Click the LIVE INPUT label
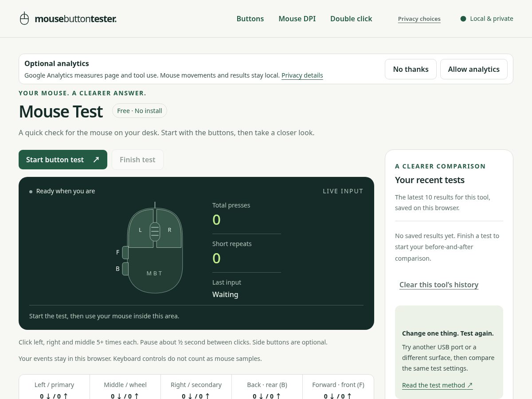Viewport: 532px width, 399px height. pyautogui.click(x=343, y=191)
